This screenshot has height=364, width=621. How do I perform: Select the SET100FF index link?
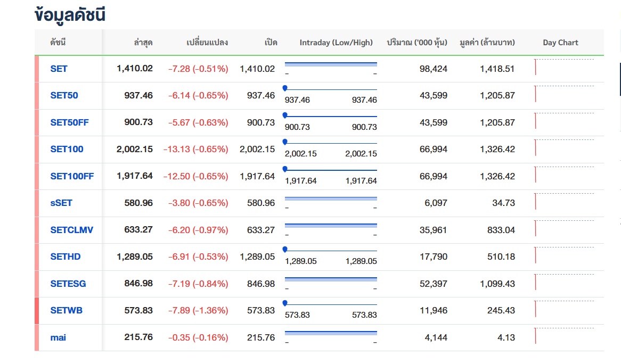click(x=72, y=176)
